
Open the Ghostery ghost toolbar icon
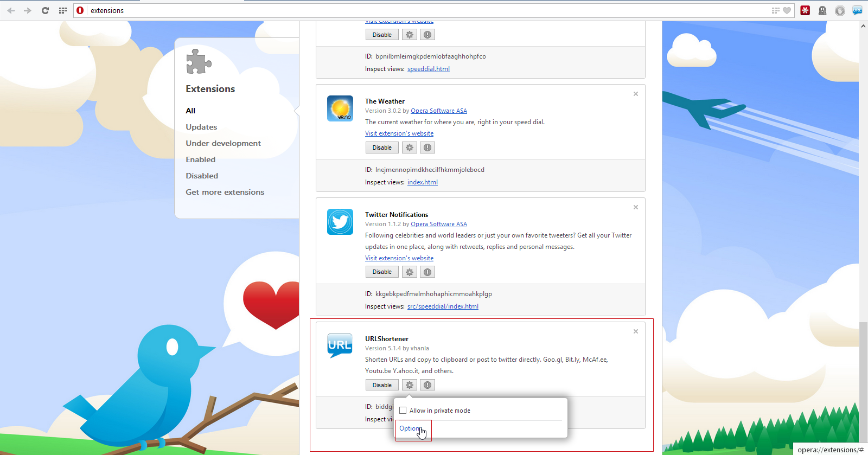pos(822,10)
